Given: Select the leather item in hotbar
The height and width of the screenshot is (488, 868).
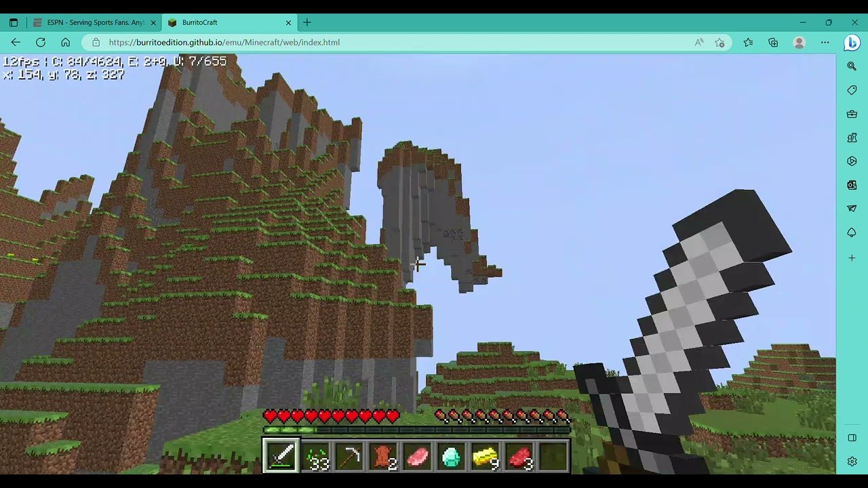Looking at the screenshot, I should 383,456.
